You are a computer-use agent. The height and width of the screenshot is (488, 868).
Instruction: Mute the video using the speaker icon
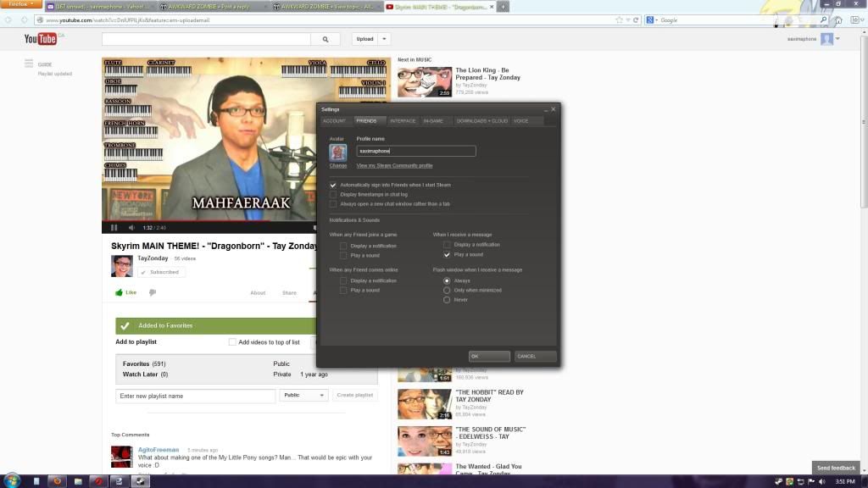(131, 227)
